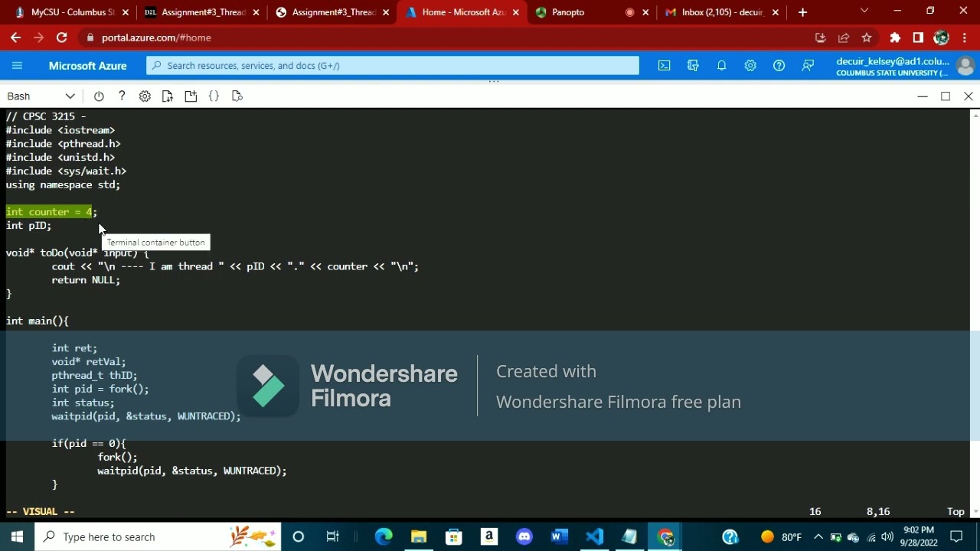Toggle Chrome side panel

[918, 37]
